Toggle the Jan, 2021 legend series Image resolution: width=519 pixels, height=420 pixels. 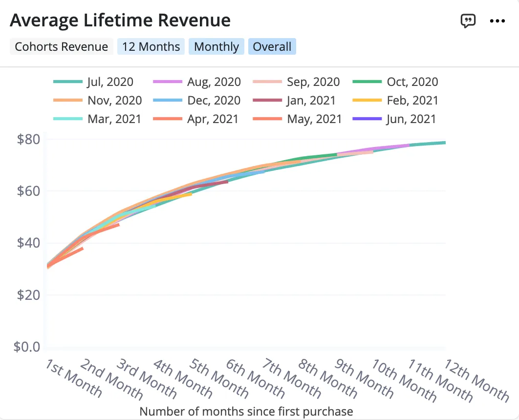294,100
